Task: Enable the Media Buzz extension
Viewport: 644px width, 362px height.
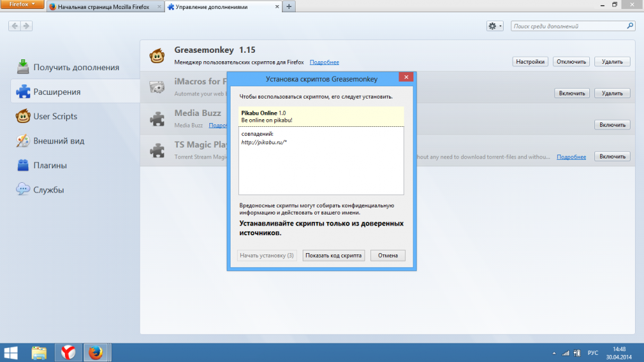Action: (x=612, y=125)
